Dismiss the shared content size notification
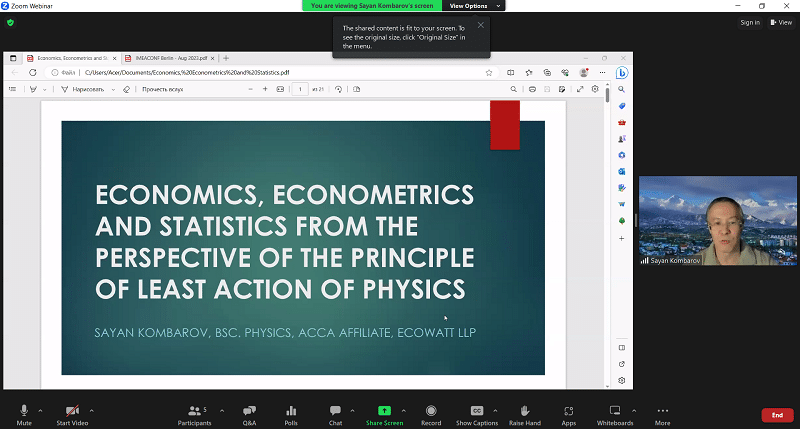 click(480, 25)
